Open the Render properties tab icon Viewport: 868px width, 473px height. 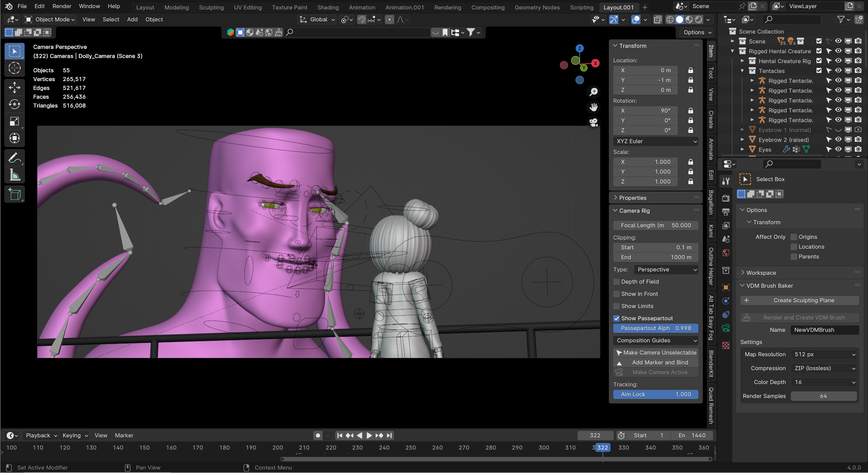click(726, 198)
